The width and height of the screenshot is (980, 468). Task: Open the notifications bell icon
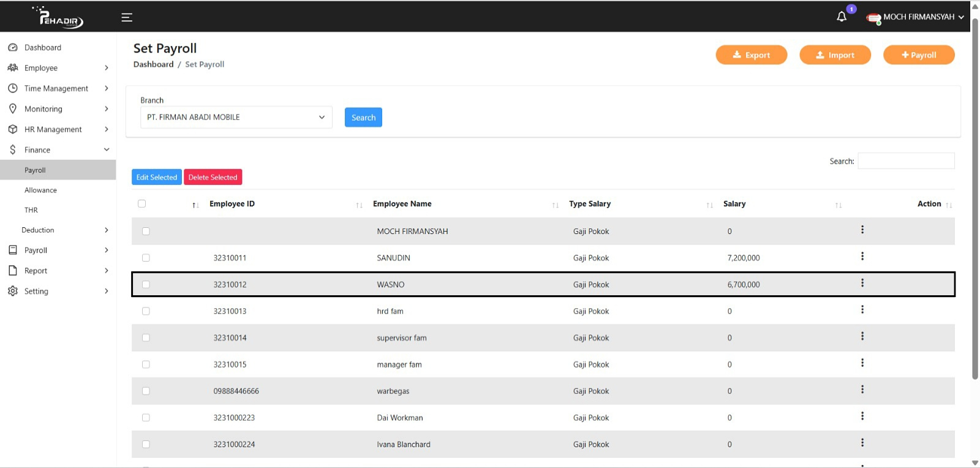(842, 17)
